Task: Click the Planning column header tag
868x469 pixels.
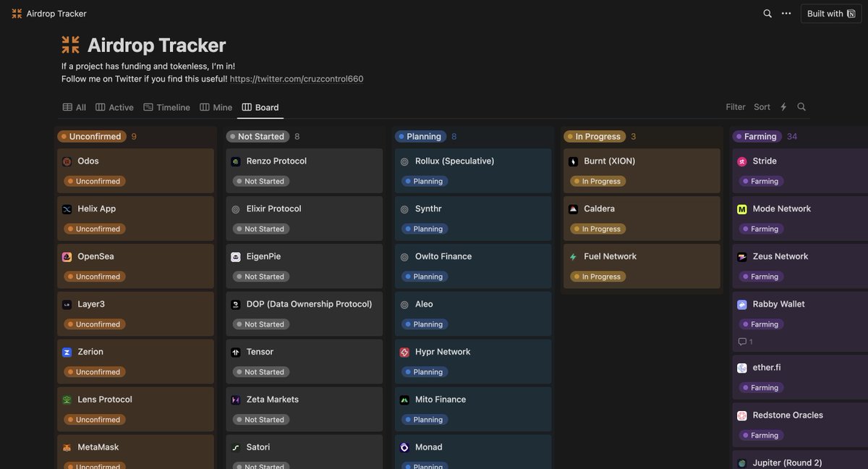Action: coord(421,136)
